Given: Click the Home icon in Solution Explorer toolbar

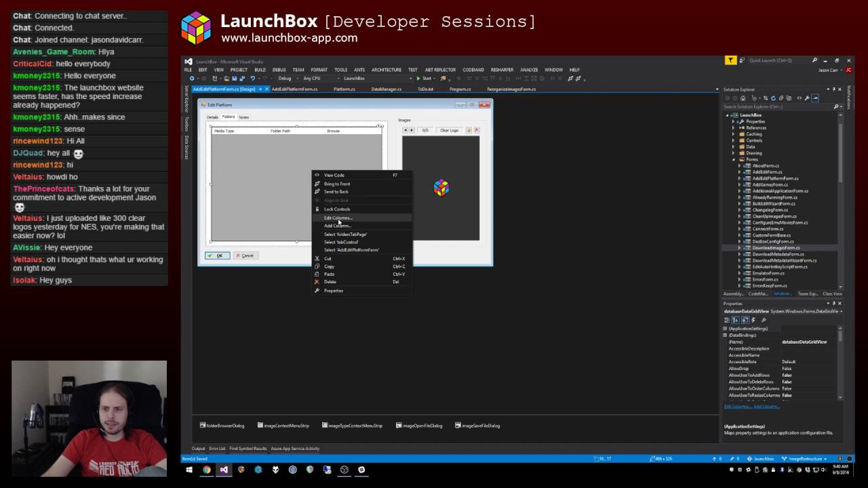Looking at the screenshot, I should pos(743,98).
